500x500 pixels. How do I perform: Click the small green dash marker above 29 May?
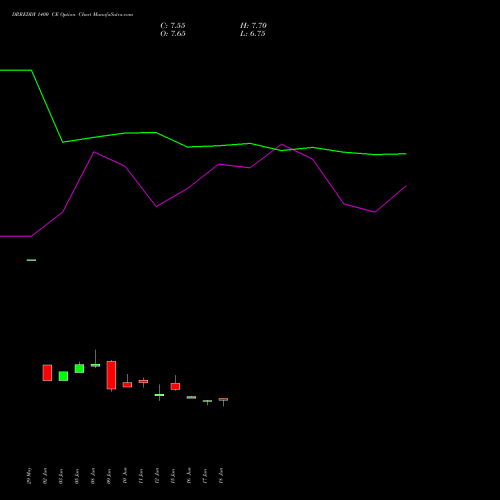tap(31, 260)
